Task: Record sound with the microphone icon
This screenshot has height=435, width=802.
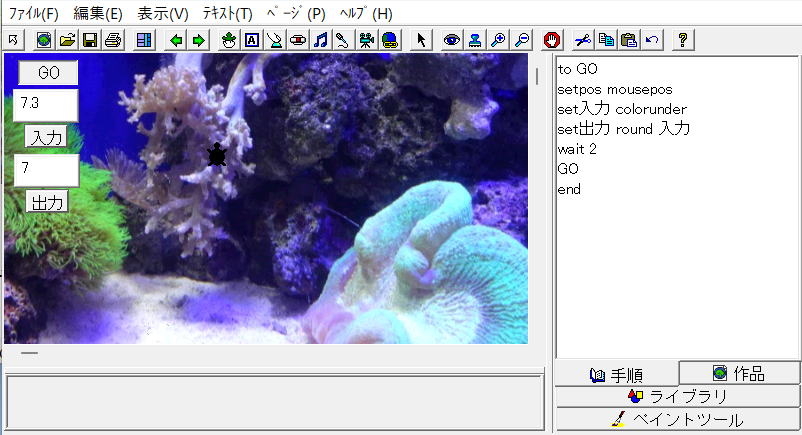Action: 343,39
